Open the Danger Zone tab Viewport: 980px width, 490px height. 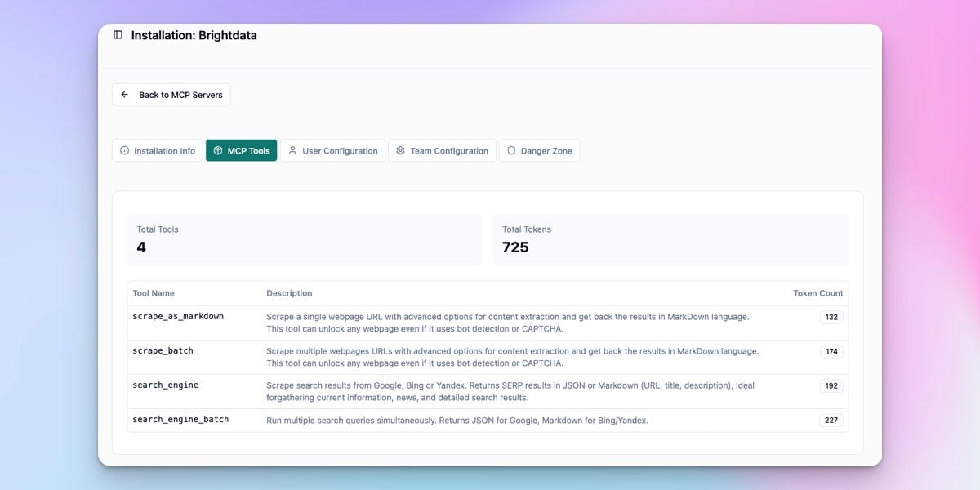(x=539, y=151)
